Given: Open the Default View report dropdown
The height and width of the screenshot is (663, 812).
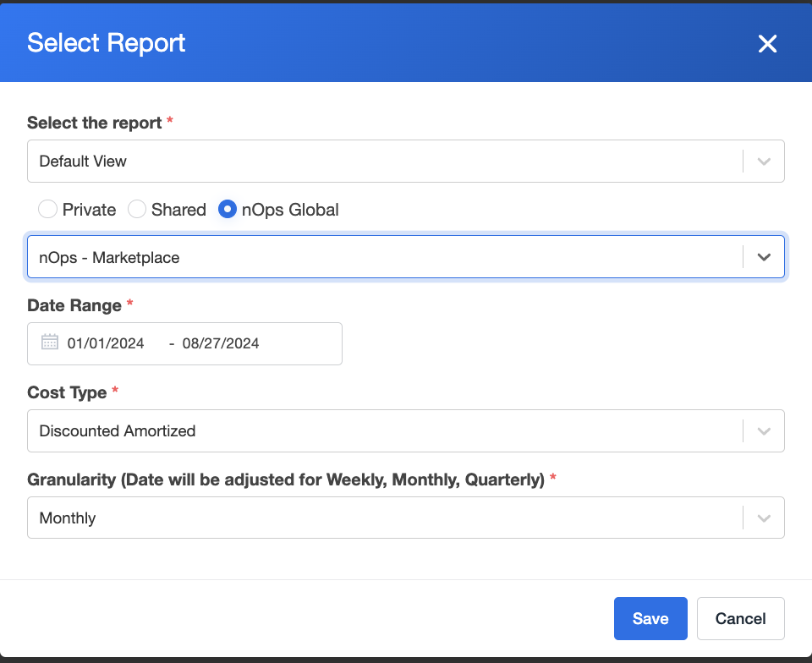Looking at the screenshot, I should [x=405, y=161].
